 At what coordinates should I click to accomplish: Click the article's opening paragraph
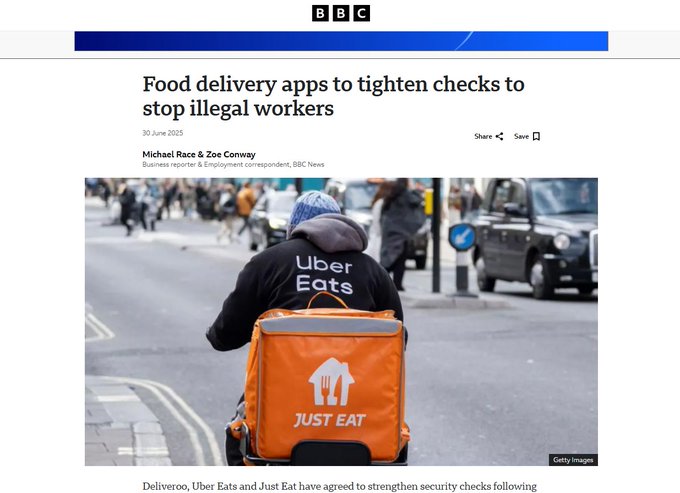(x=340, y=486)
